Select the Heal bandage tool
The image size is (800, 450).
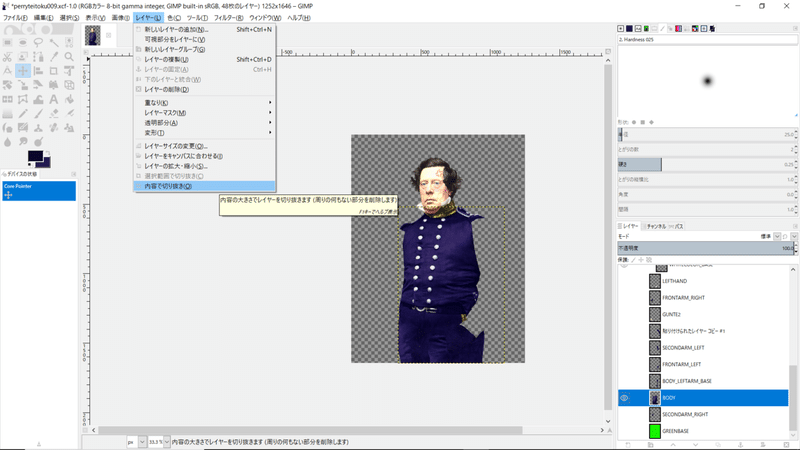[54, 128]
